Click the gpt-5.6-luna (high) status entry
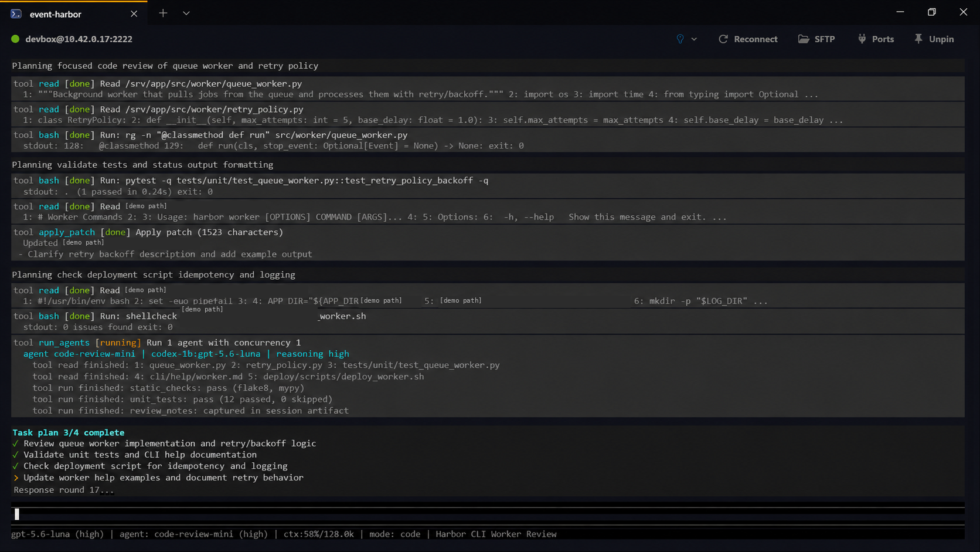The width and height of the screenshot is (980, 552). click(57, 534)
